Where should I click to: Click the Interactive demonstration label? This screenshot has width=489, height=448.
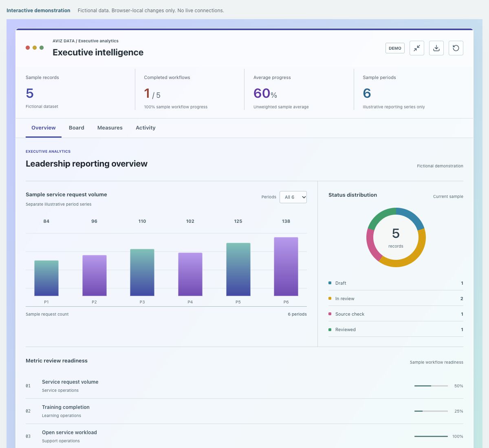[38, 11]
